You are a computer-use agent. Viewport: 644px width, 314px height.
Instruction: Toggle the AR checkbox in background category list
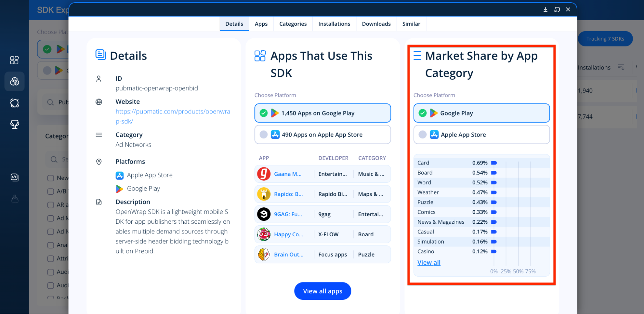(x=51, y=205)
